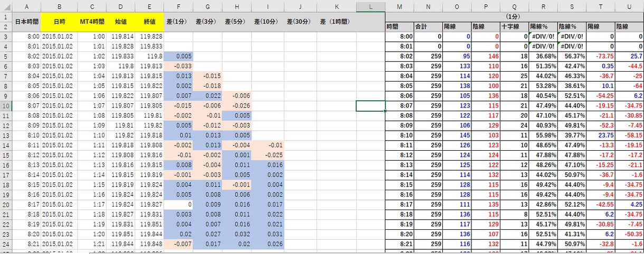The image size is (644, 254).
Task: Select column F header
Action: 178,6
